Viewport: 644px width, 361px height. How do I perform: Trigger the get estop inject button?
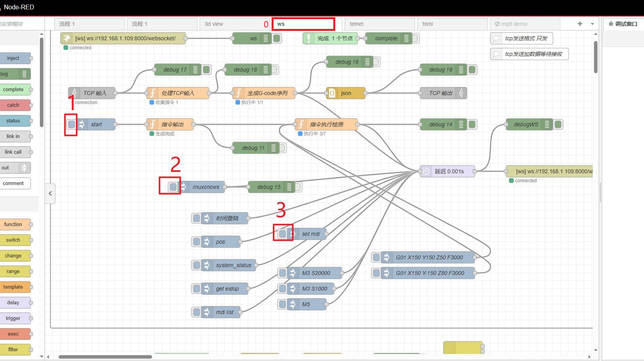tap(196, 289)
